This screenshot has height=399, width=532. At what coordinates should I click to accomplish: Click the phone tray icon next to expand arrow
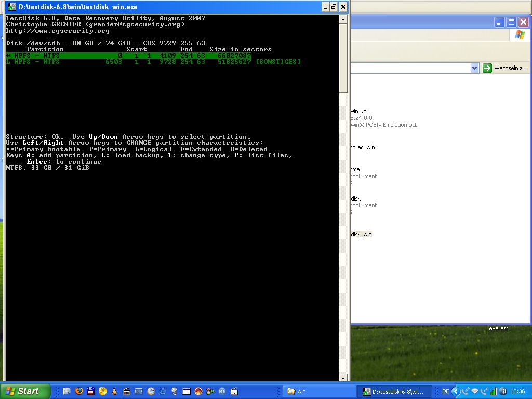coord(465,392)
